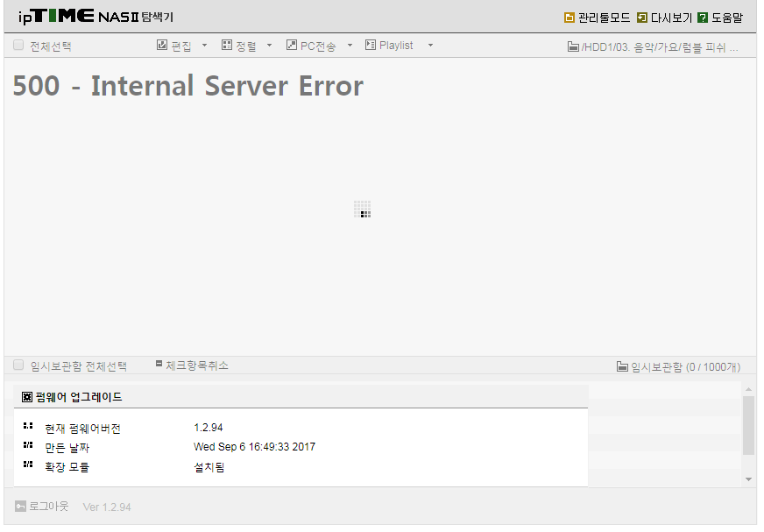Image resolution: width=764 pixels, height=532 pixels.
Task: Click the loading spinner indicator
Action: click(x=362, y=209)
